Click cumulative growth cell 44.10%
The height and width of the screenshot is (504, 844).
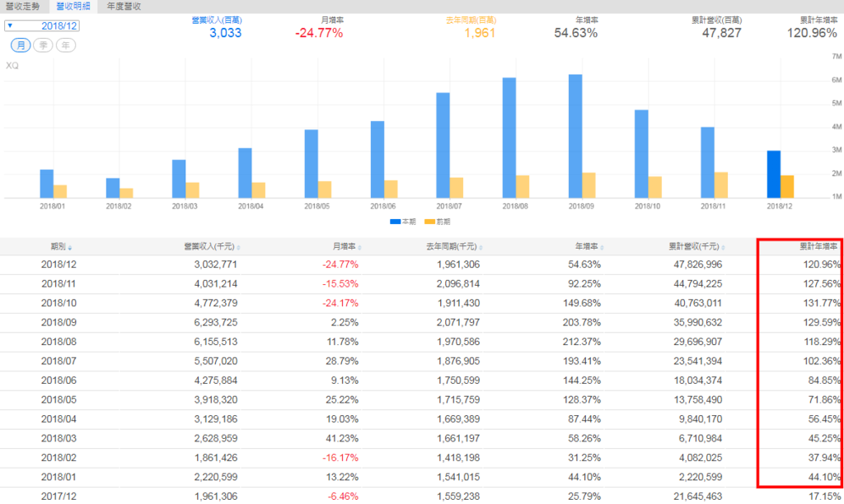tap(824, 478)
